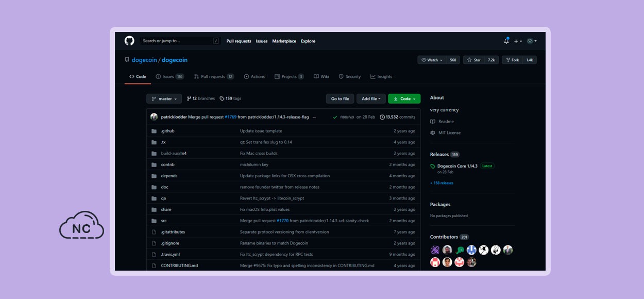Screen dimensions: 644x299
Task: Click the 1.4k forks count
Action: click(x=529, y=60)
